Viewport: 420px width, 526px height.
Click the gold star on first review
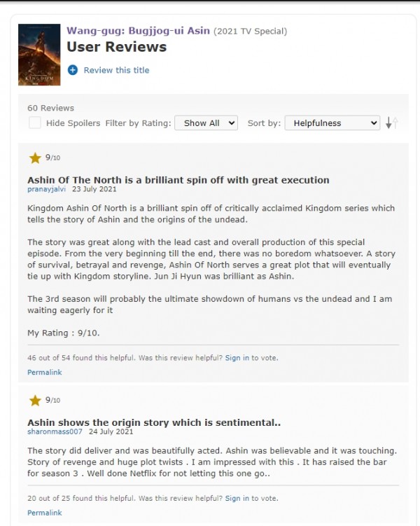coord(35,158)
